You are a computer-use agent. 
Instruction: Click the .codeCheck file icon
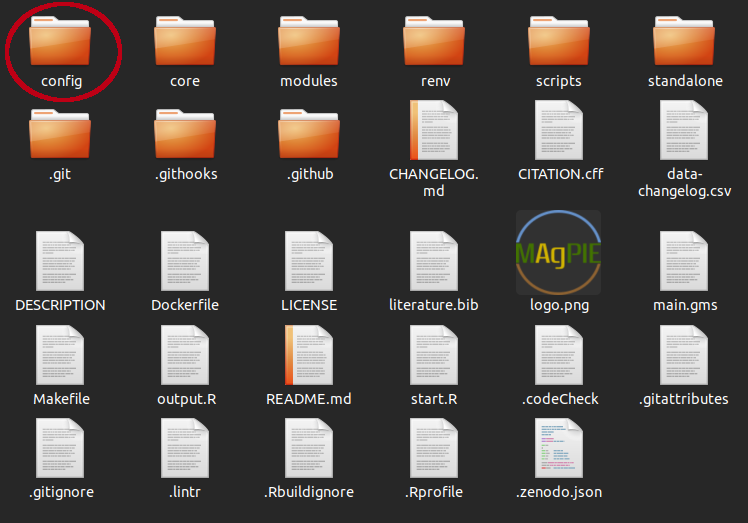tap(559, 355)
